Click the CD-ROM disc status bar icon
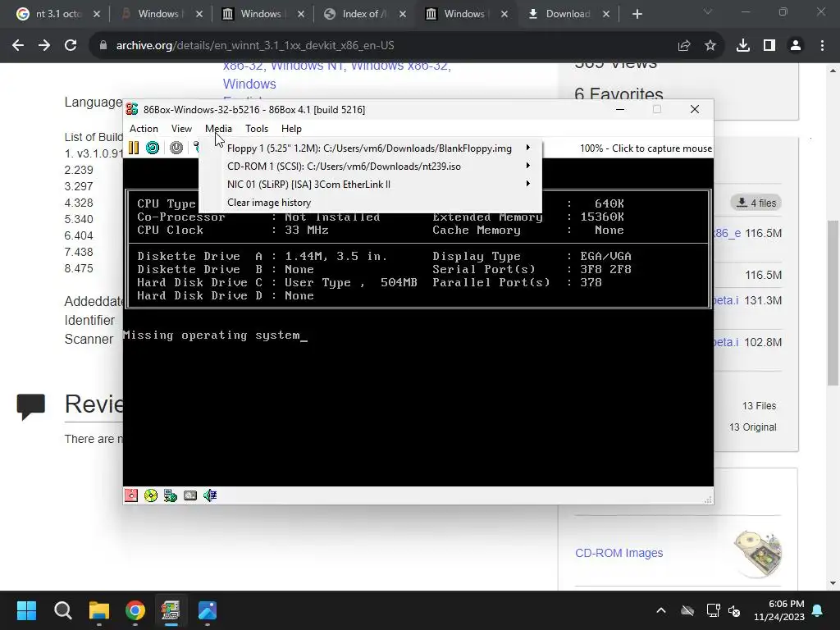 pos(151,495)
